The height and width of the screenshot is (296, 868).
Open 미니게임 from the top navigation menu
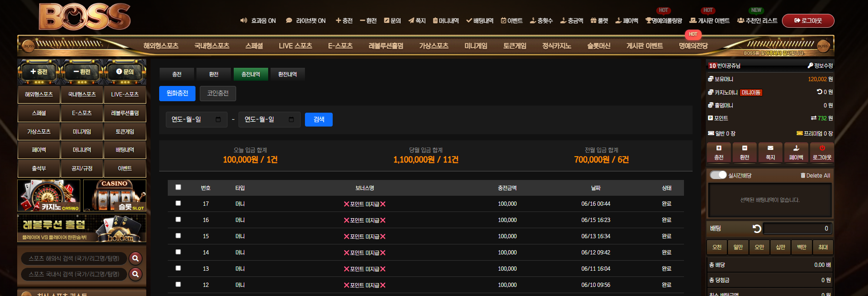476,46
